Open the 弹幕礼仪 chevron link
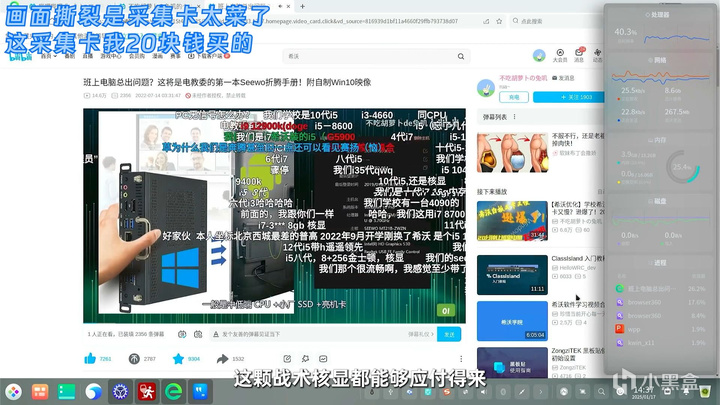The height and width of the screenshot is (405, 720). click(x=421, y=334)
